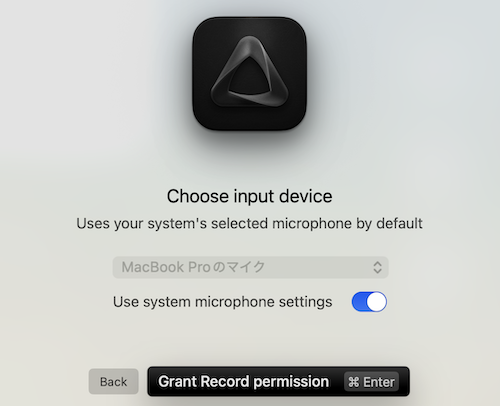Click the white knob of the blue switch
This screenshot has height=406, width=500.
[x=376, y=302]
